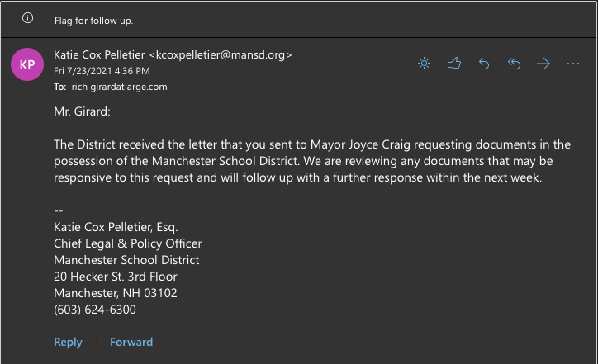Click the 'Chief Legal & Policy Officer' title
Screen dimensions: 598x364
tap(127, 243)
